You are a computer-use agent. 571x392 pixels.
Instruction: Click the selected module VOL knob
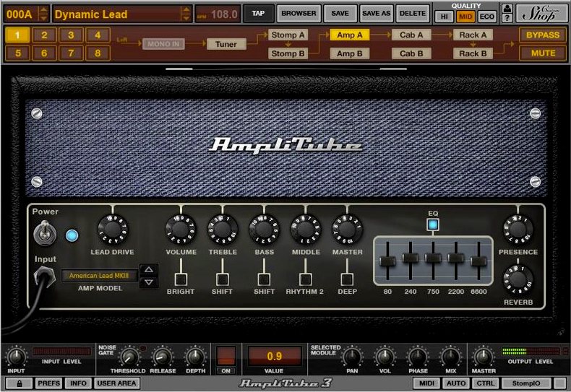(x=385, y=357)
